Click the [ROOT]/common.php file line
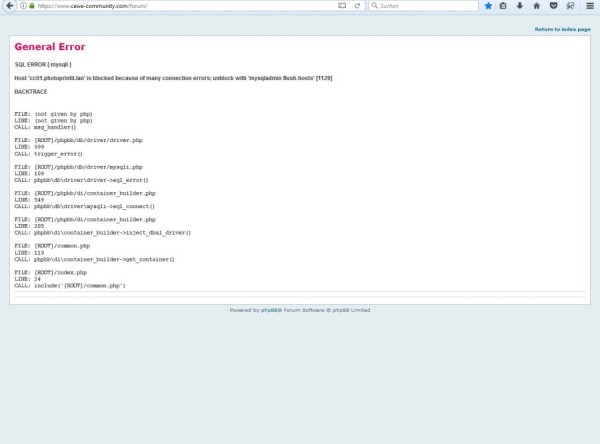 tap(52, 246)
